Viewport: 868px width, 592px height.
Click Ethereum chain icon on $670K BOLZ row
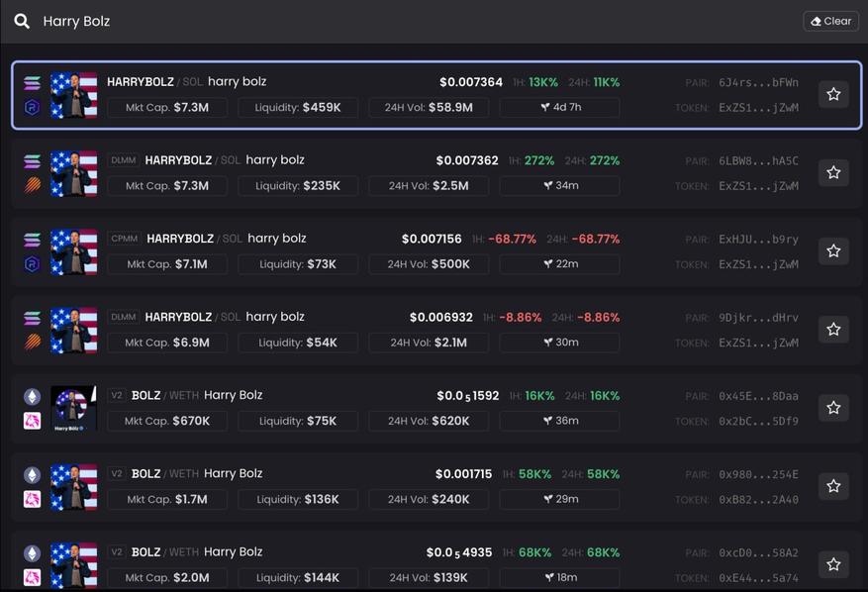(33, 397)
